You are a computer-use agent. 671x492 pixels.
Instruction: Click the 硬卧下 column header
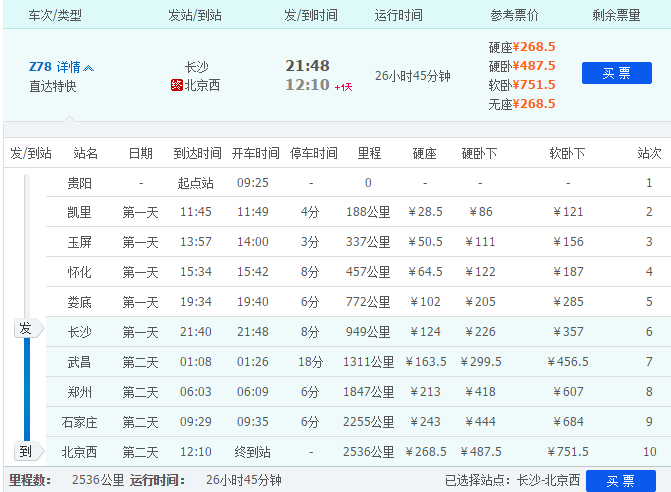pos(479,153)
